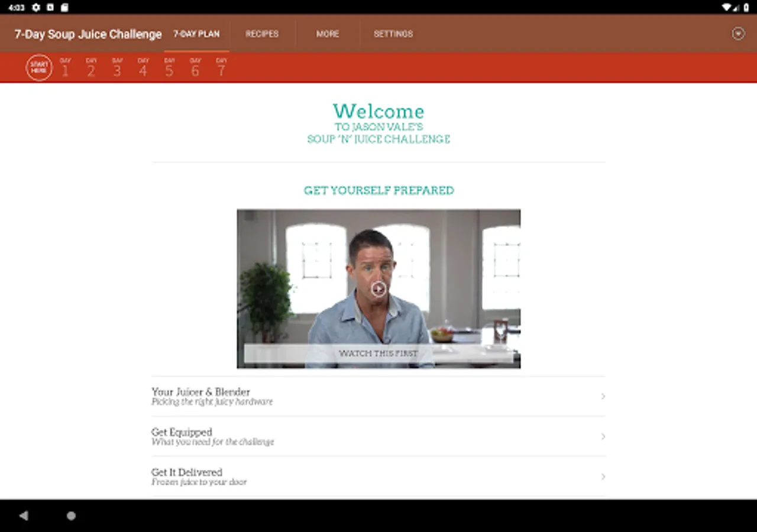Open the Jason Vale video thumbnail
This screenshot has height=532, width=757.
click(378, 288)
